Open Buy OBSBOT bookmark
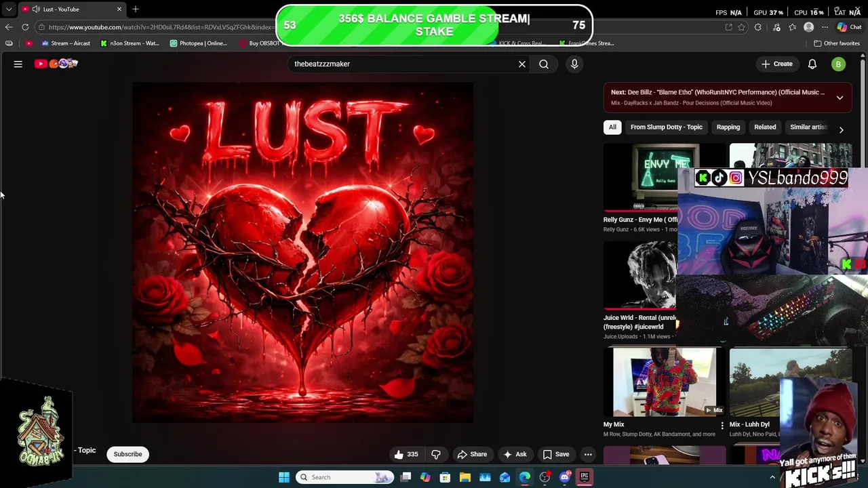Screen dimensions: 868x488 point(260,43)
